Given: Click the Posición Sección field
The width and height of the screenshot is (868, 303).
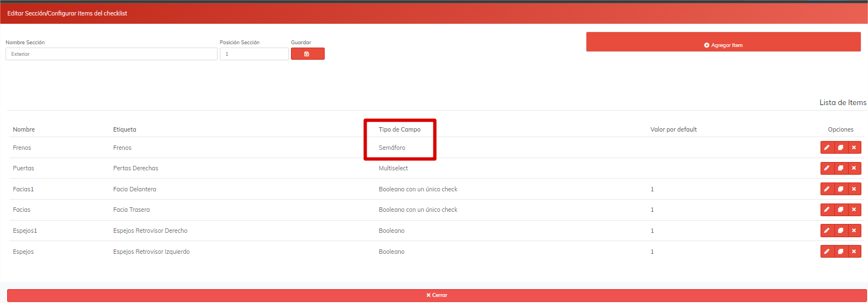Looking at the screenshot, I should click(x=253, y=54).
